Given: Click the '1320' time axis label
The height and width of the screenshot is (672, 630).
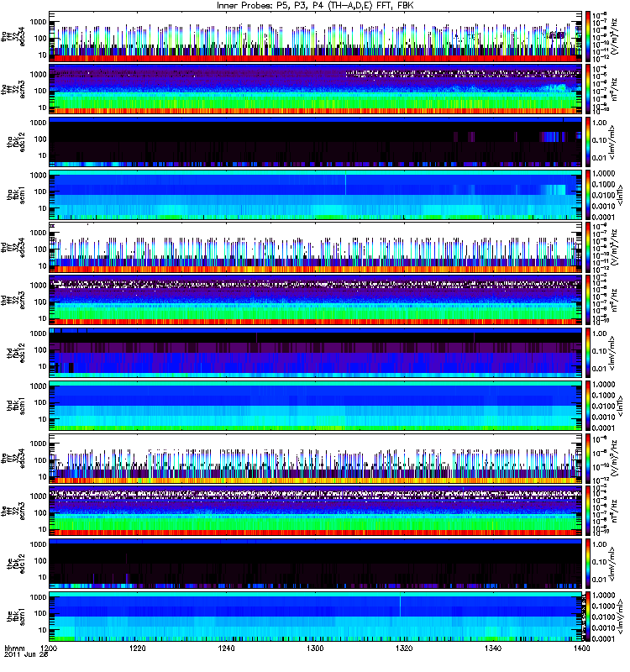Looking at the screenshot, I should [x=404, y=648].
